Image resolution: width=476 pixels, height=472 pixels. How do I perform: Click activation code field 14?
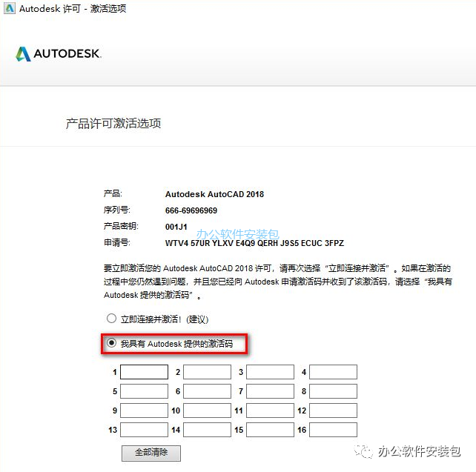tap(207, 430)
